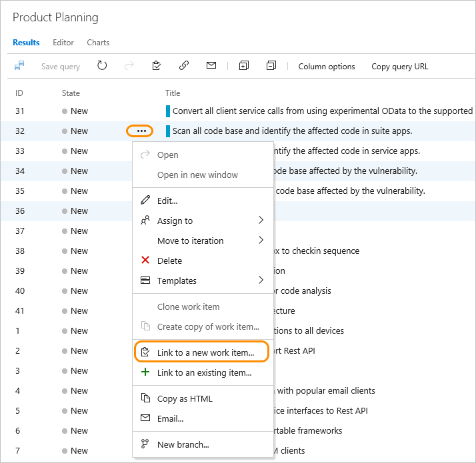This screenshot has width=476, height=463.
Task: Click the title ending 'with popular email clients'
Action: [x=325, y=391]
